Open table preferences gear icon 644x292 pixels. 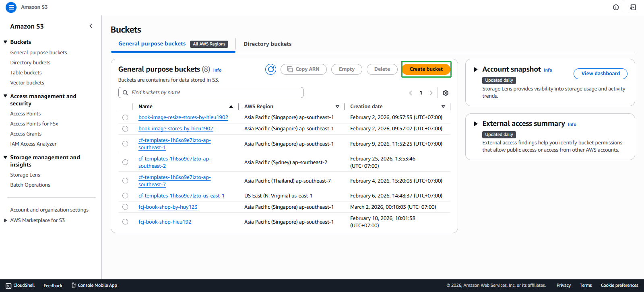tap(446, 93)
